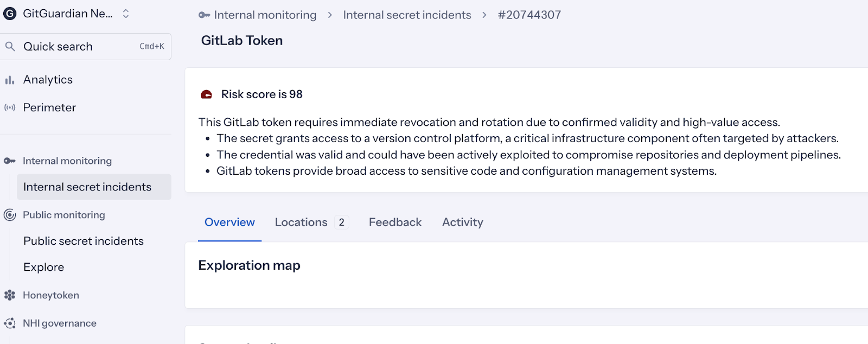This screenshot has width=868, height=344.
Task: Switch to the Feedback tab
Action: click(x=395, y=222)
